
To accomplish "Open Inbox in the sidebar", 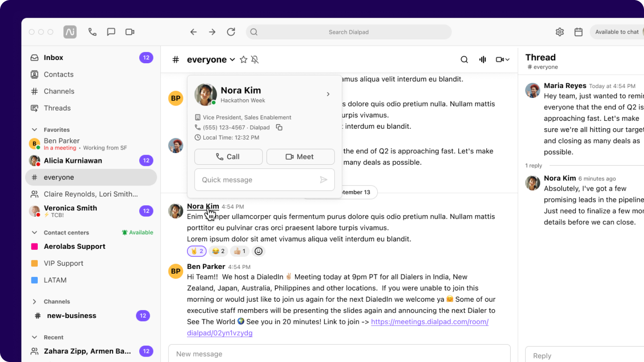I will coord(91,58).
